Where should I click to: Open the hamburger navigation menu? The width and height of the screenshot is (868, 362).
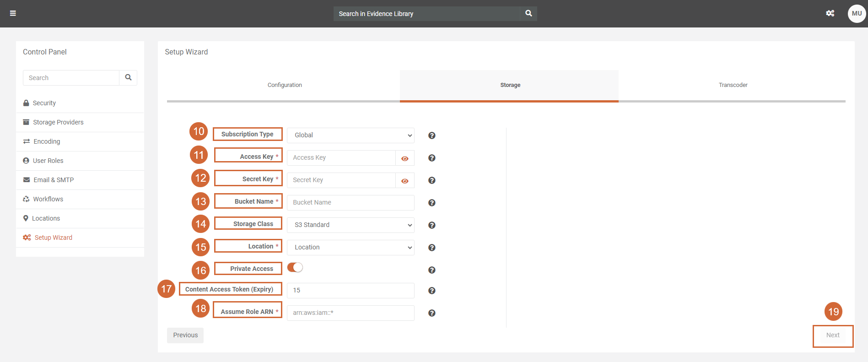tap(13, 13)
